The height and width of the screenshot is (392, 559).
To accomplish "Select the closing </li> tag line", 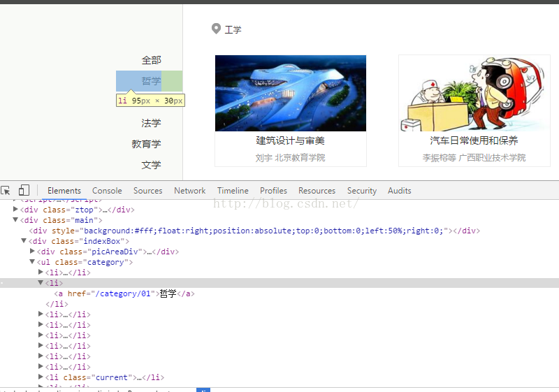I will 57,304.
